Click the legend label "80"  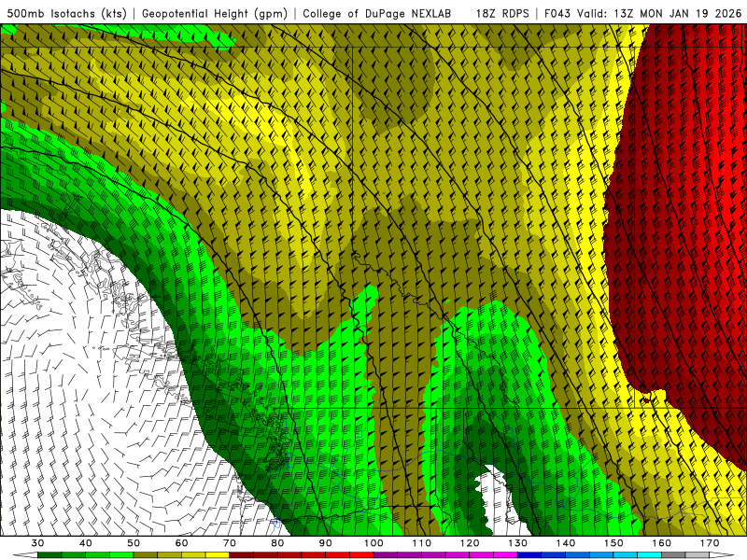click(277, 543)
